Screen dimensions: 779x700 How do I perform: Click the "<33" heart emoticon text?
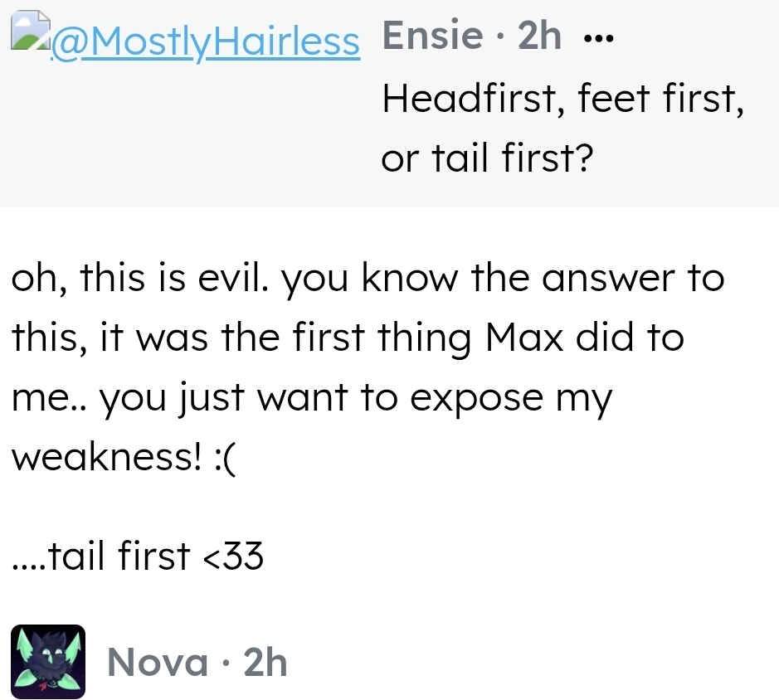pos(233,557)
